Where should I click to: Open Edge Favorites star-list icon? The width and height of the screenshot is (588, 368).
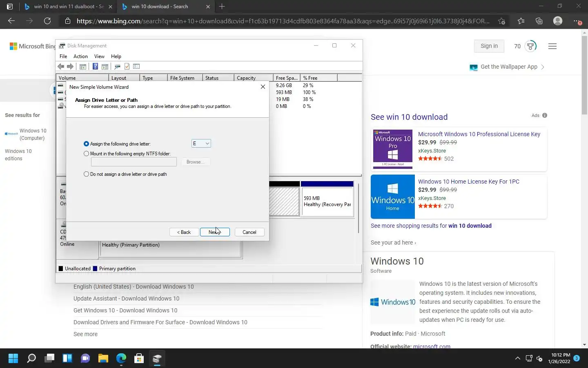click(x=521, y=21)
